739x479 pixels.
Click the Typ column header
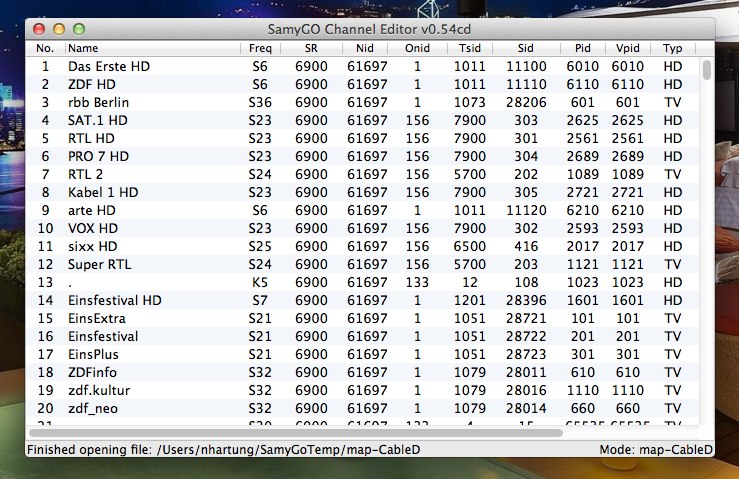pyautogui.click(x=673, y=48)
